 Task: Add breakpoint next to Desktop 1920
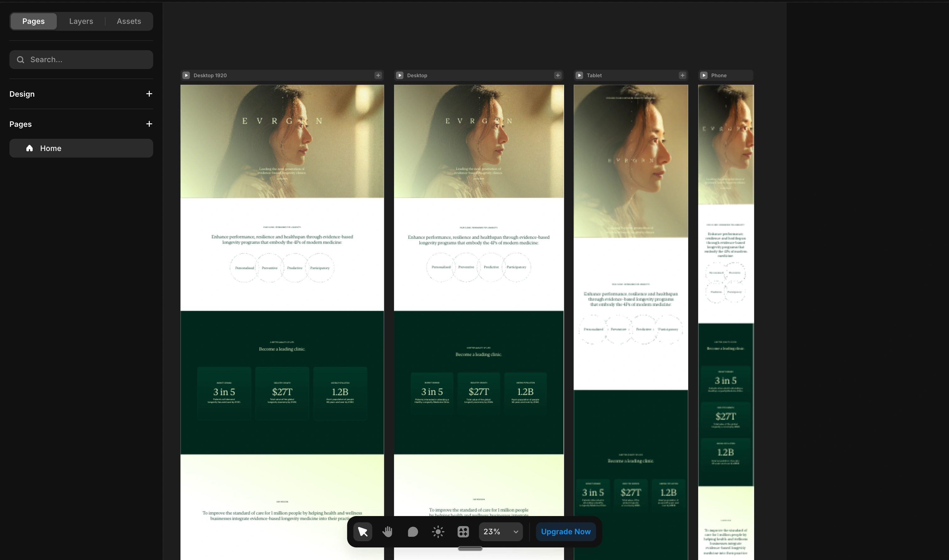(x=378, y=75)
